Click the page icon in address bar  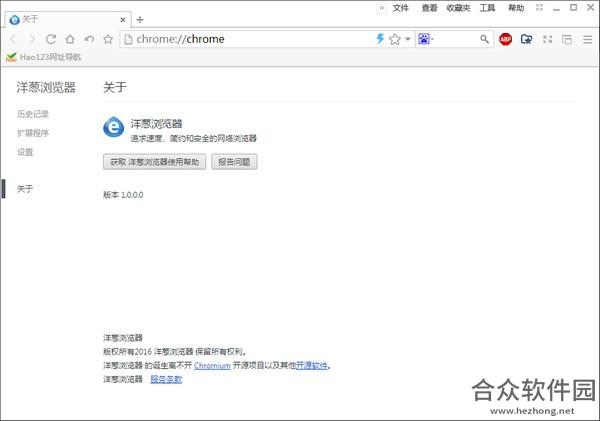[x=129, y=39]
